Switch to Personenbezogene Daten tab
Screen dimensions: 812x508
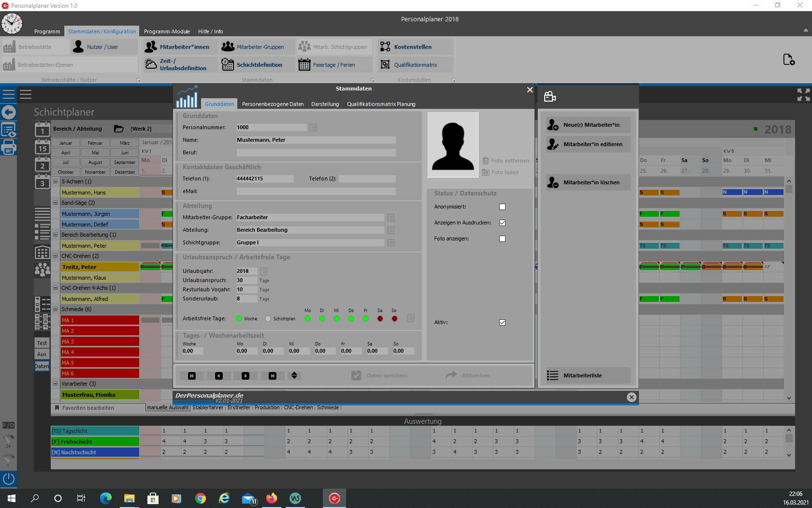[273, 104]
